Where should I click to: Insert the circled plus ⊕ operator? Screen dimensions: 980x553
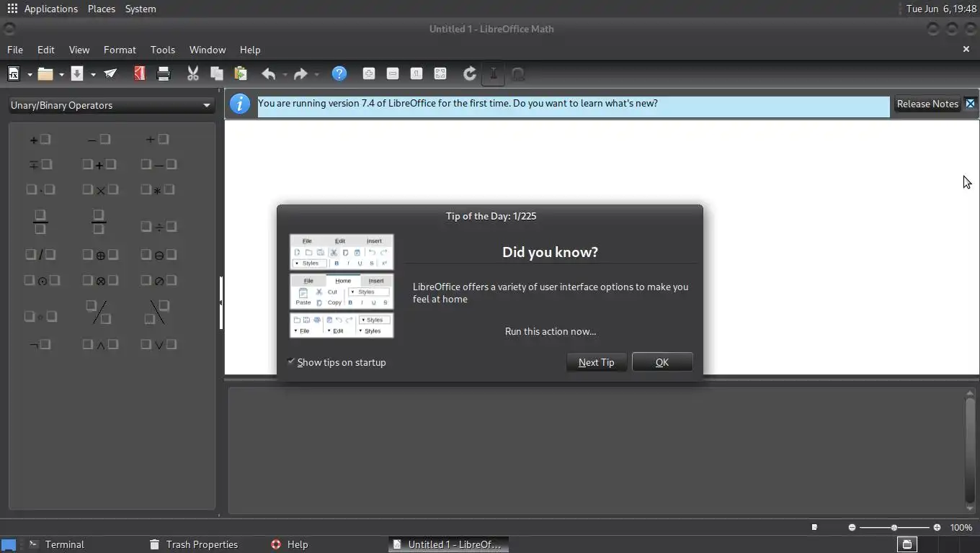coord(99,254)
